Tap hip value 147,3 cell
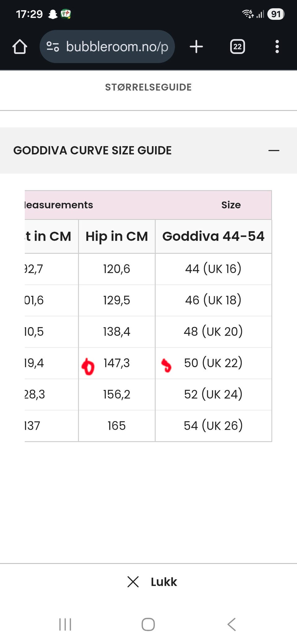Image resolution: width=297 pixels, height=644 pixels. coord(117,363)
